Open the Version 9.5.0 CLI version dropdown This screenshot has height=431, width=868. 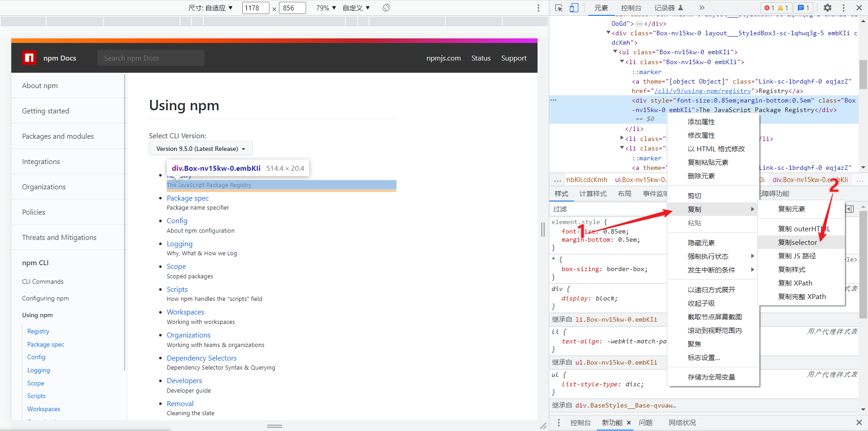(201, 149)
